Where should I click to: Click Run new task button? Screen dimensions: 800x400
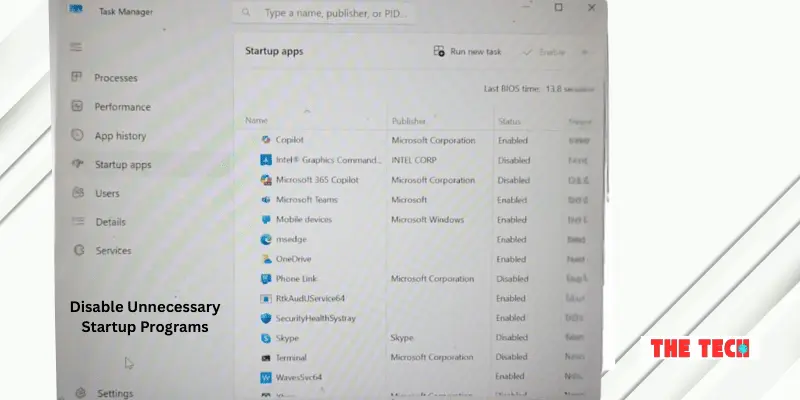pyautogui.click(x=467, y=52)
